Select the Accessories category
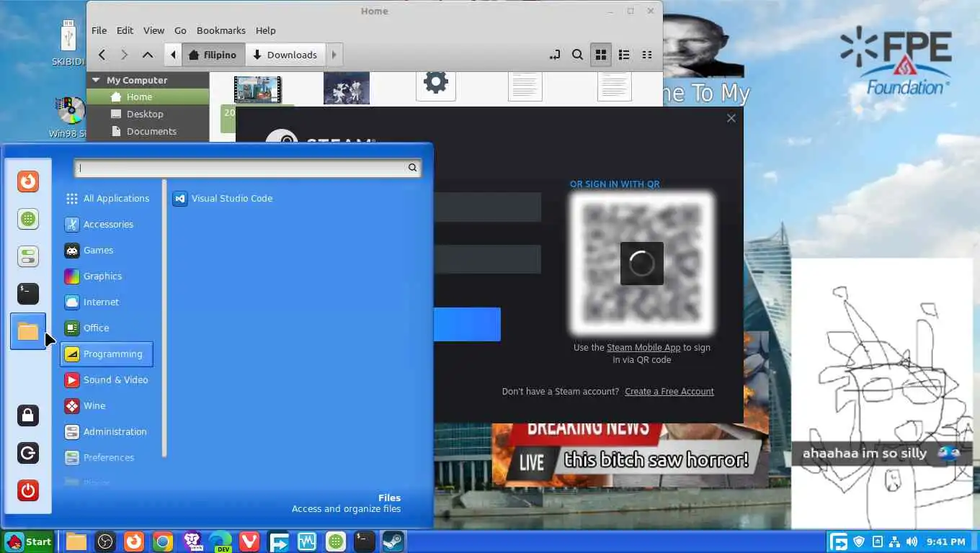Screen dimensions: 980x553 tap(107, 225)
